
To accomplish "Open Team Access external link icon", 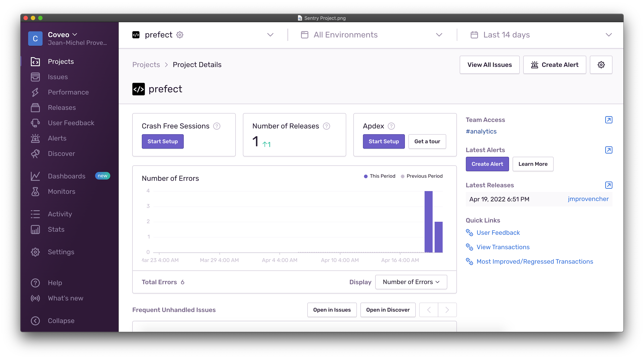I will pos(608,120).
